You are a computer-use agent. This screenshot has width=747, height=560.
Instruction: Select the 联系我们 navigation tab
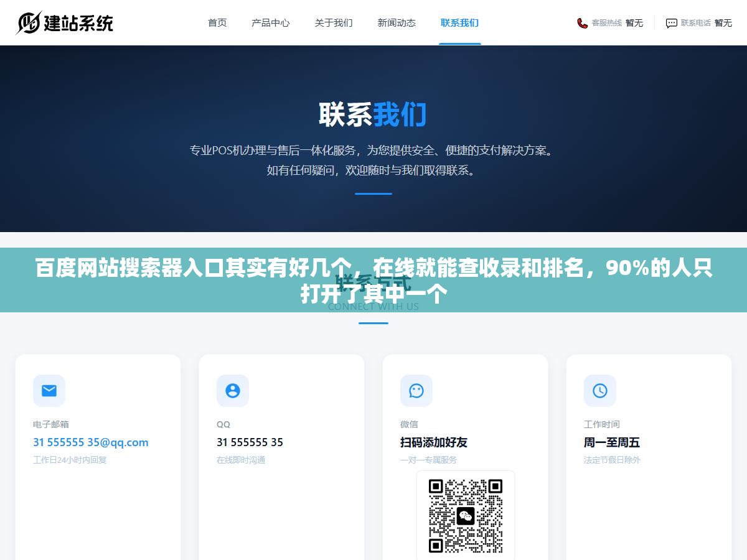[x=459, y=23]
